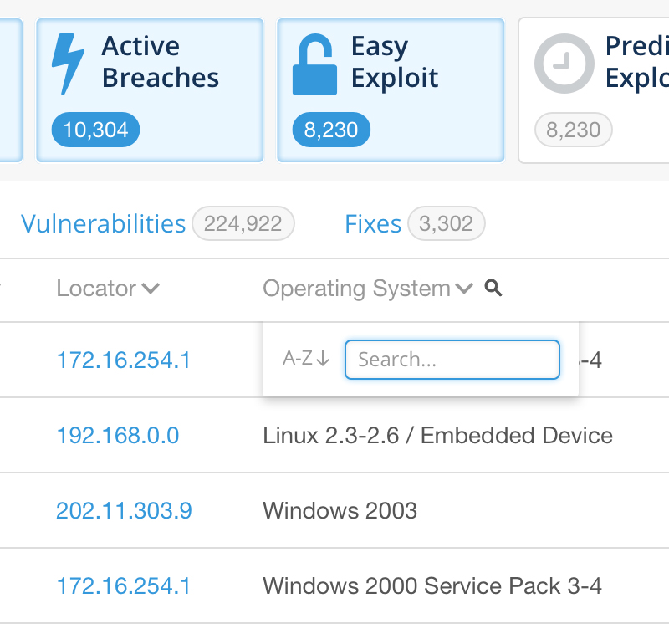Click the 10,304 Active Breaches count badge

coord(95,130)
